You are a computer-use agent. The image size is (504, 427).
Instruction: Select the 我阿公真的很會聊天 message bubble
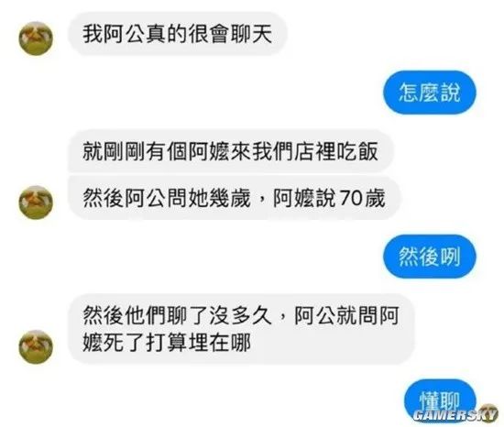(x=177, y=34)
